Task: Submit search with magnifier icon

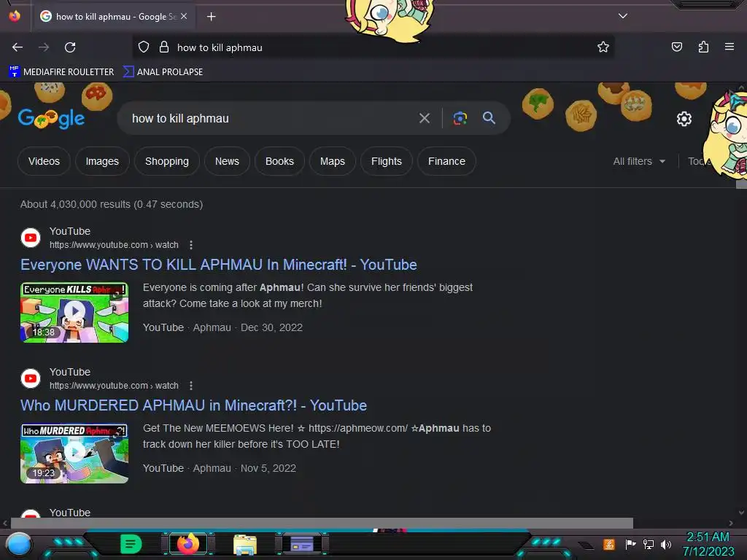Action: [x=489, y=118]
